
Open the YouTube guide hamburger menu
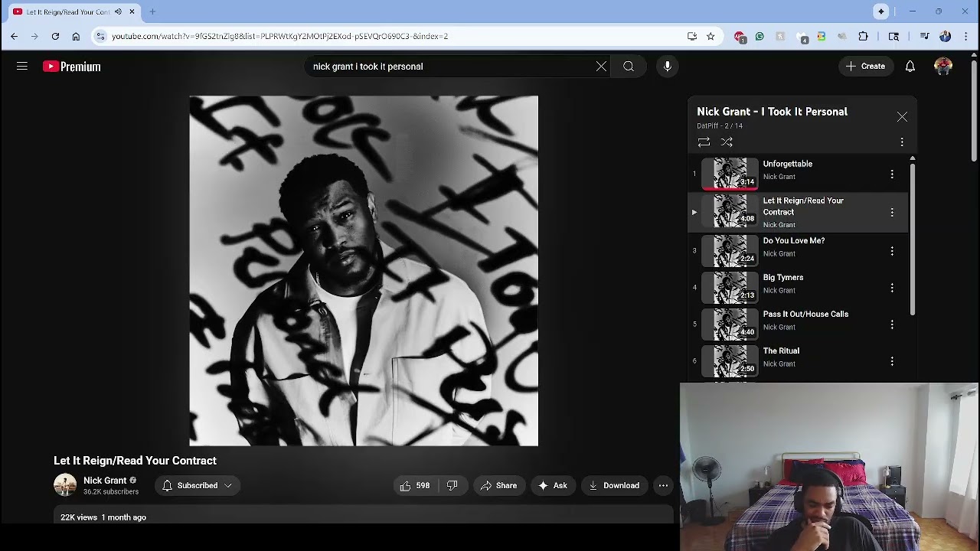point(22,67)
